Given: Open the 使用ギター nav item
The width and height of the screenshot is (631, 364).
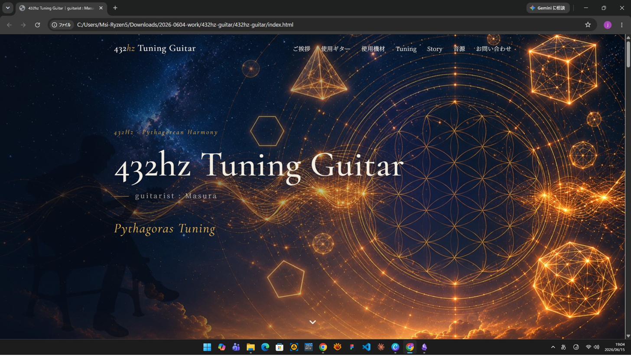Looking at the screenshot, I should pyautogui.click(x=336, y=49).
